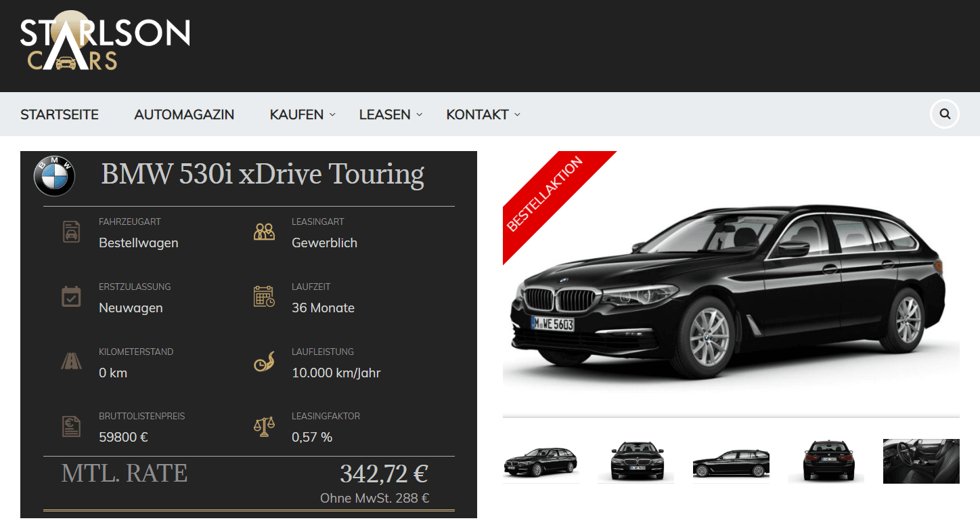The image size is (980, 525).
Task: Select the front-left angle car thumbnail
Action: pos(541,461)
